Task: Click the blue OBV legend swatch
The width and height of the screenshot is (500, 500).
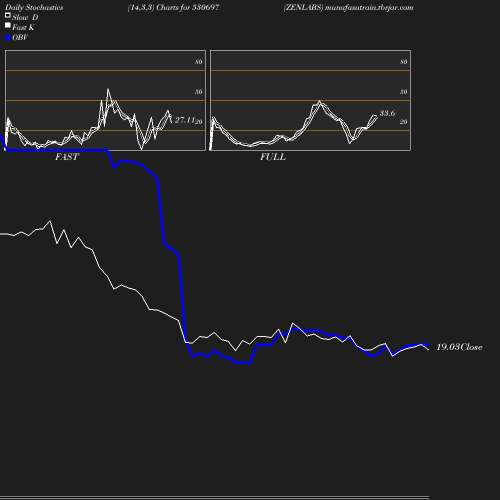Action: 8,38
